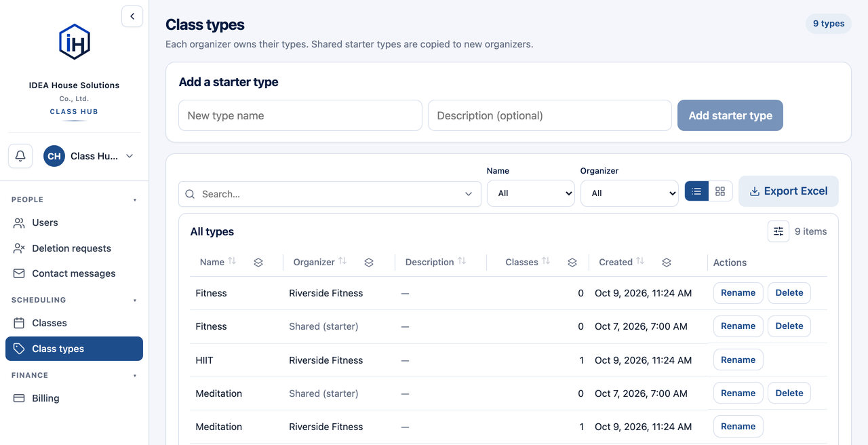Click the Contact messages envelope icon
The image size is (868, 445).
(x=19, y=273)
